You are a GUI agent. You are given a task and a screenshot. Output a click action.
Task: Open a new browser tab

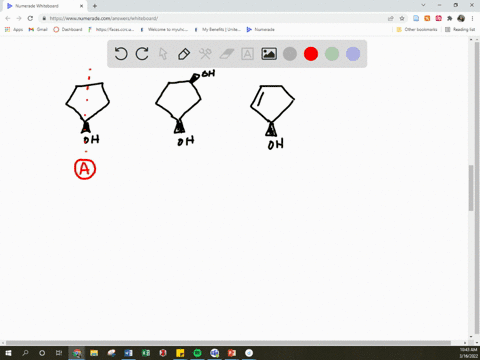(95, 6)
